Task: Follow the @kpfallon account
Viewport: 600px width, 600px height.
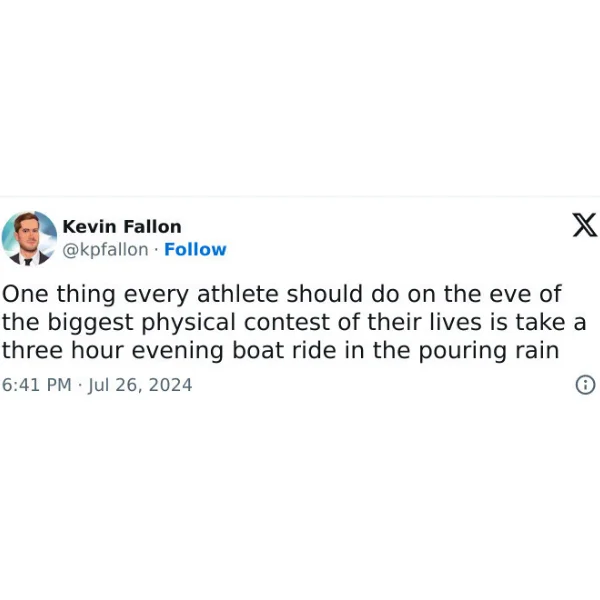Action: click(x=195, y=249)
